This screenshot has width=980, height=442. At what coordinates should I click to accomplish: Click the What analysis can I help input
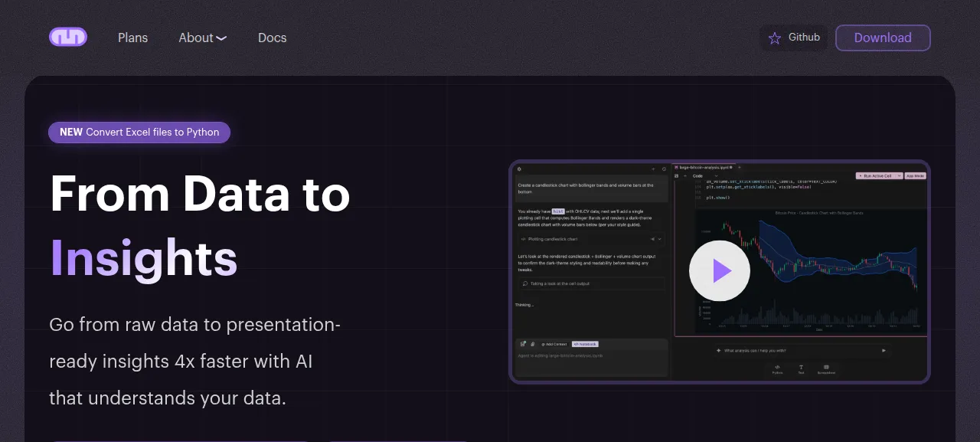click(x=802, y=350)
